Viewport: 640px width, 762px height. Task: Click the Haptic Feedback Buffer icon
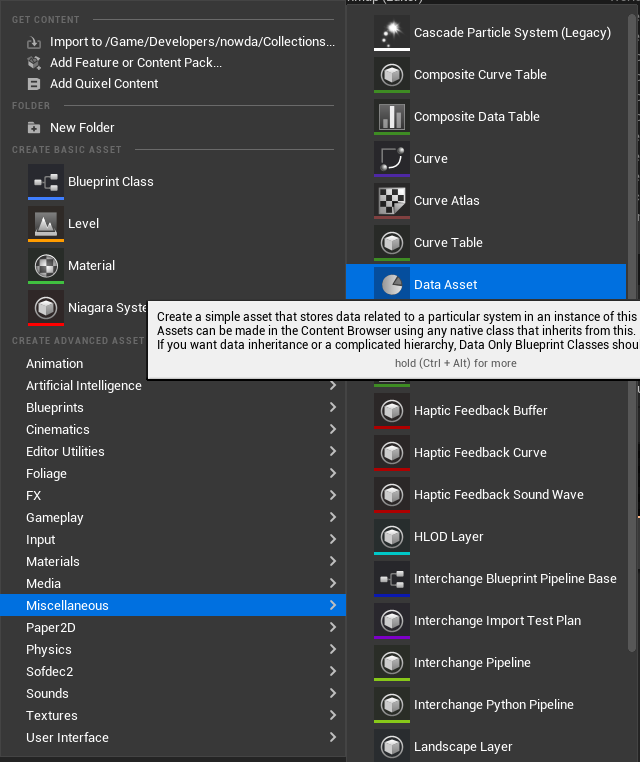click(392, 411)
